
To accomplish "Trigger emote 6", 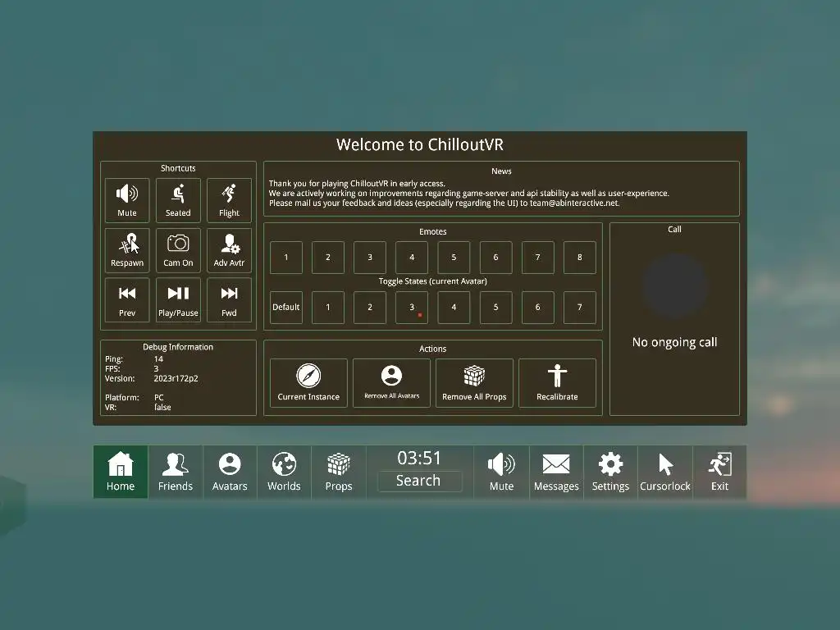I will click(495, 258).
